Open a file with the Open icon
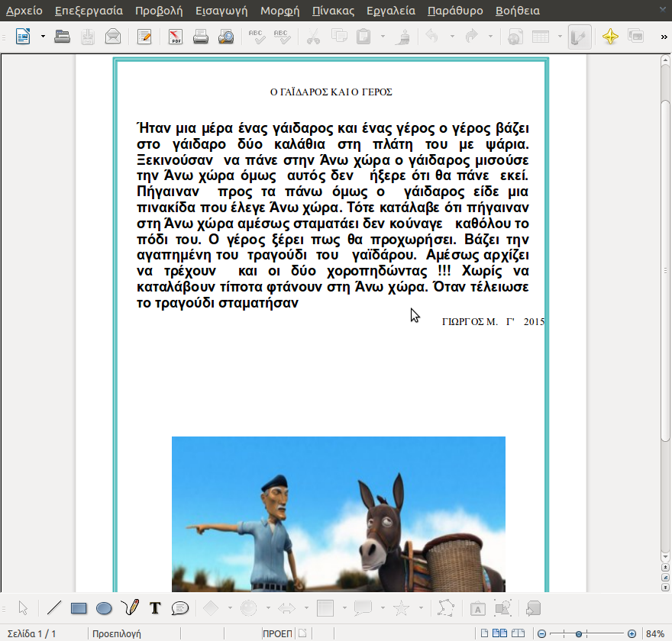Screen dimensions: 672x641 click(62, 37)
